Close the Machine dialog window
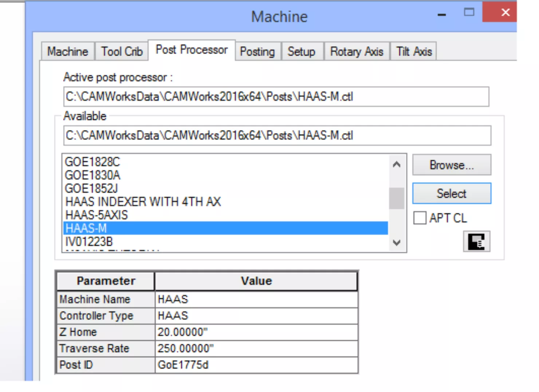The width and height of the screenshot is (539, 392). coord(505,12)
